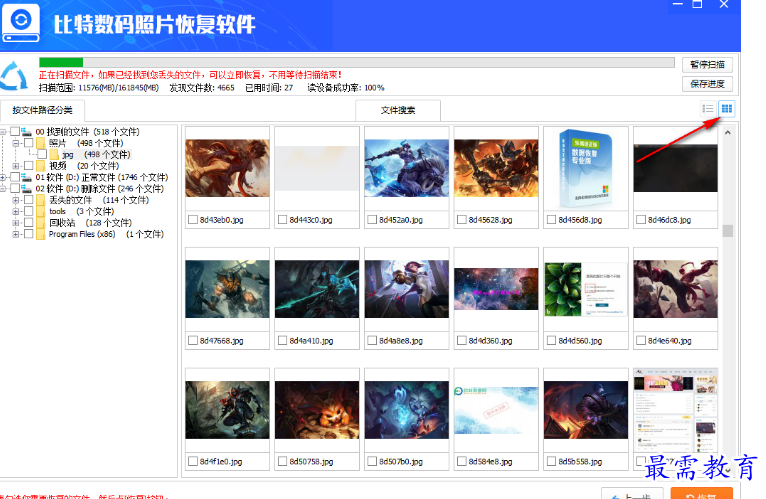Switch to thumbnail grid view icon

click(727, 108)
